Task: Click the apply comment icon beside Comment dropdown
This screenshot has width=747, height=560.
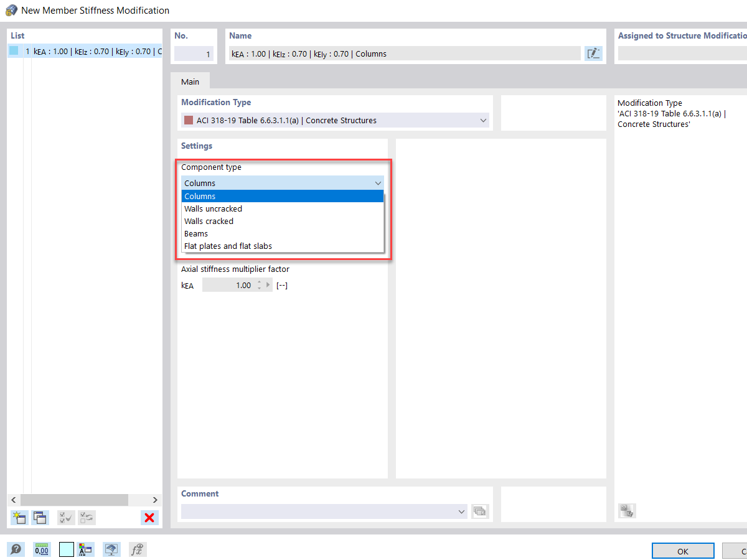Action: tap(479, 511)
